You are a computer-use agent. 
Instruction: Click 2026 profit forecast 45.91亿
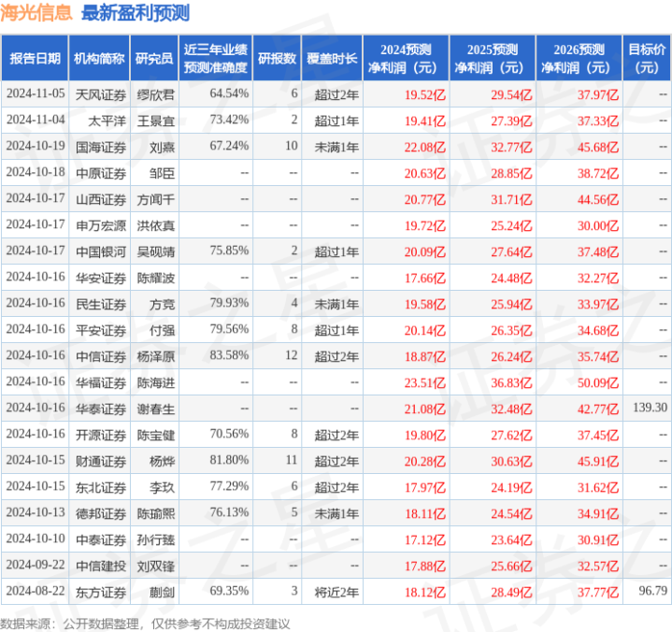(598, 461)
